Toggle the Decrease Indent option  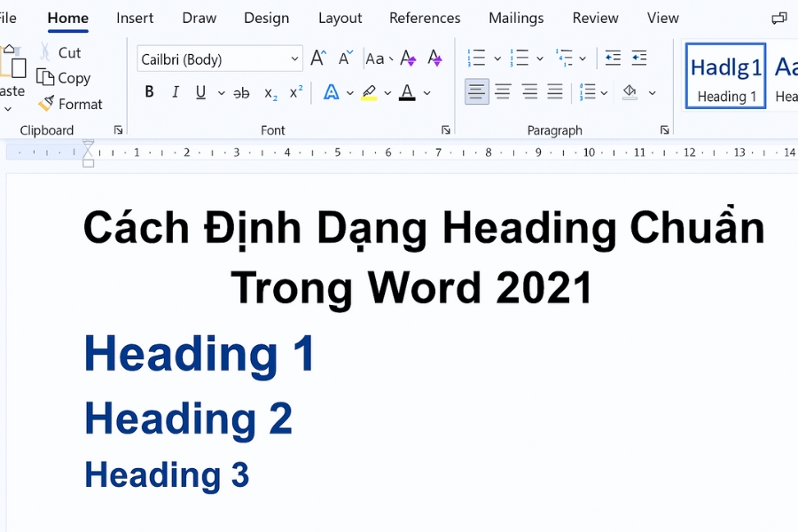point(612,58)
